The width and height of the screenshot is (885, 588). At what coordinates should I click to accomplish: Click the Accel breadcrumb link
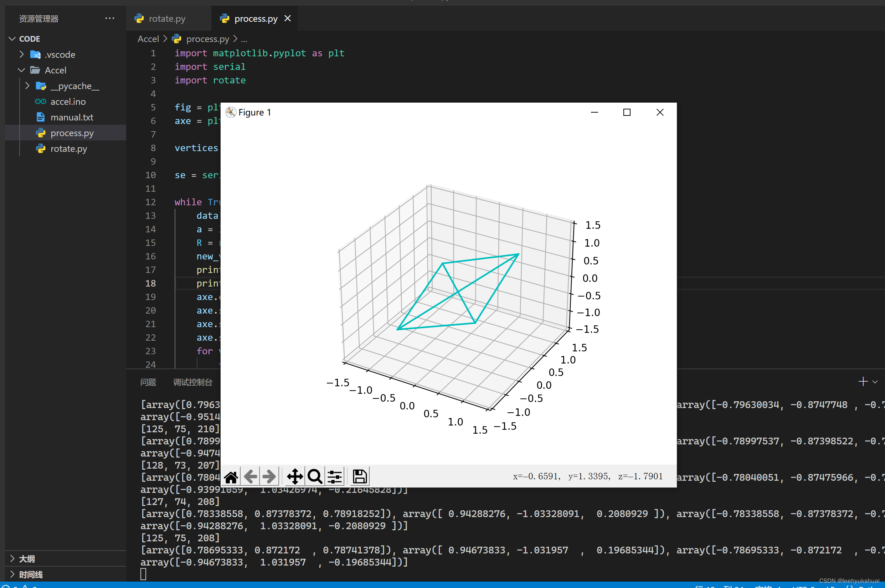148,39
